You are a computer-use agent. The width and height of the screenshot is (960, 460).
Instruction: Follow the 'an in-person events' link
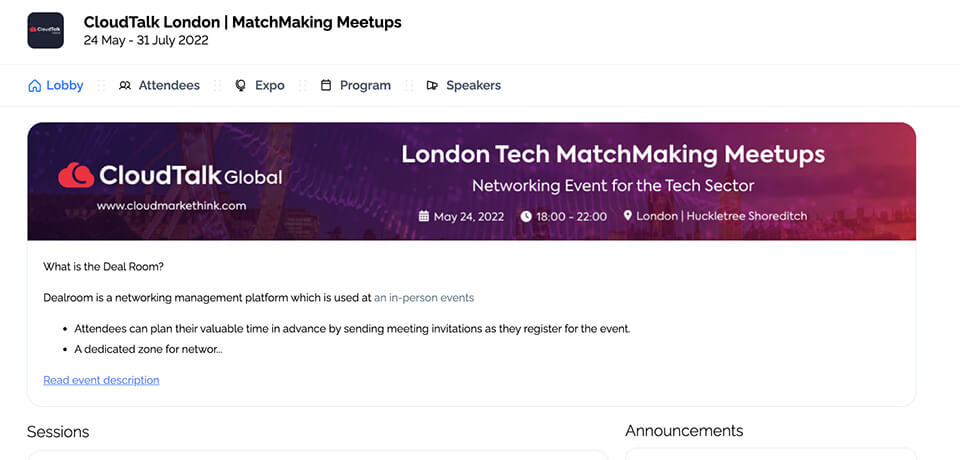tap(424, 298)
